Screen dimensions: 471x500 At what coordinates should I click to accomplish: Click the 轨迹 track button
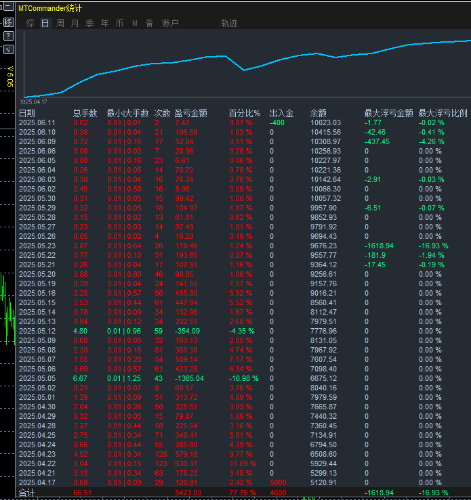tap(229, 23)
